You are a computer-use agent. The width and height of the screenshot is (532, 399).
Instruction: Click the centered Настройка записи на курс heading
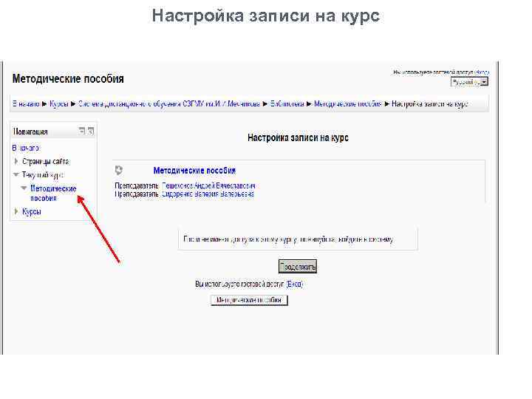pyautogui.click(x=298, y=137)
